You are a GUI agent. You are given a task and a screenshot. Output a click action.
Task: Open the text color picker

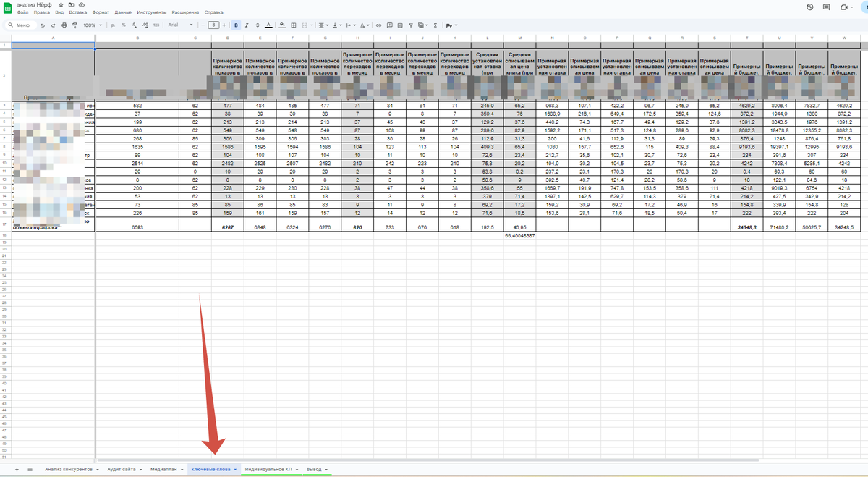(268, 25)
